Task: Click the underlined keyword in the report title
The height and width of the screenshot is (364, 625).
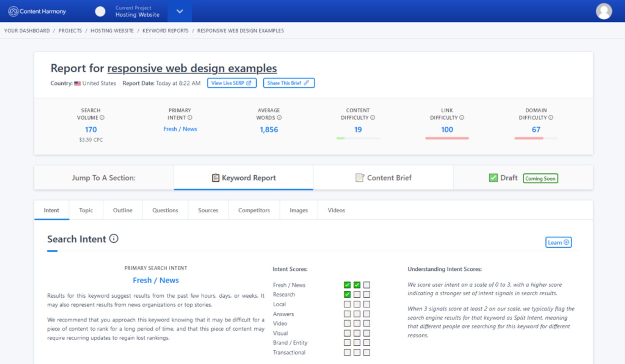Action: click(x=192, y=68)
